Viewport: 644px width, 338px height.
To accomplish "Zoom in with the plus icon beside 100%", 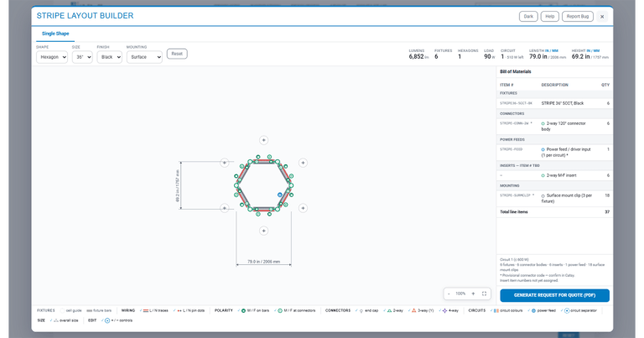I will coord(473,294).
